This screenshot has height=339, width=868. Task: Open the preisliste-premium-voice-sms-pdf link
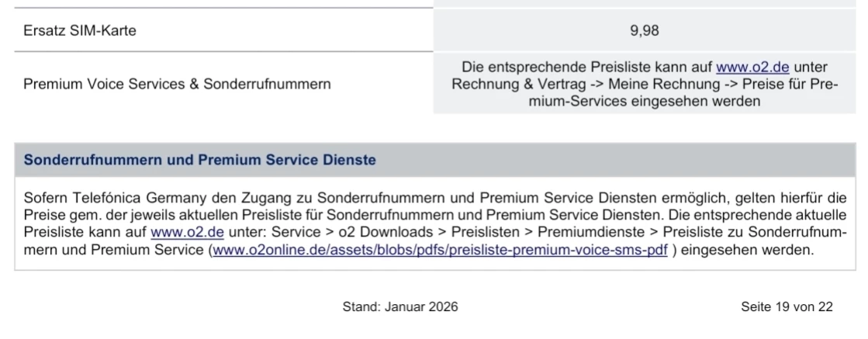[439, 247]
